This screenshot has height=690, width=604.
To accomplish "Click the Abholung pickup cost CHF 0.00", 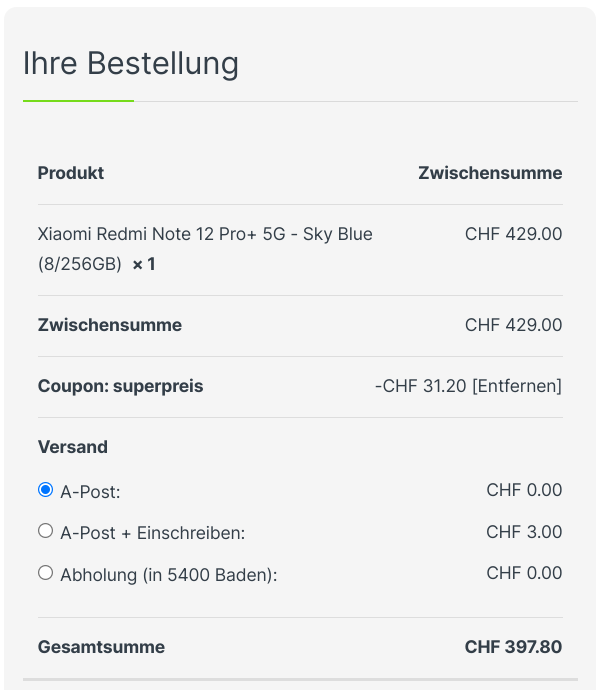I will coord(524,574).
